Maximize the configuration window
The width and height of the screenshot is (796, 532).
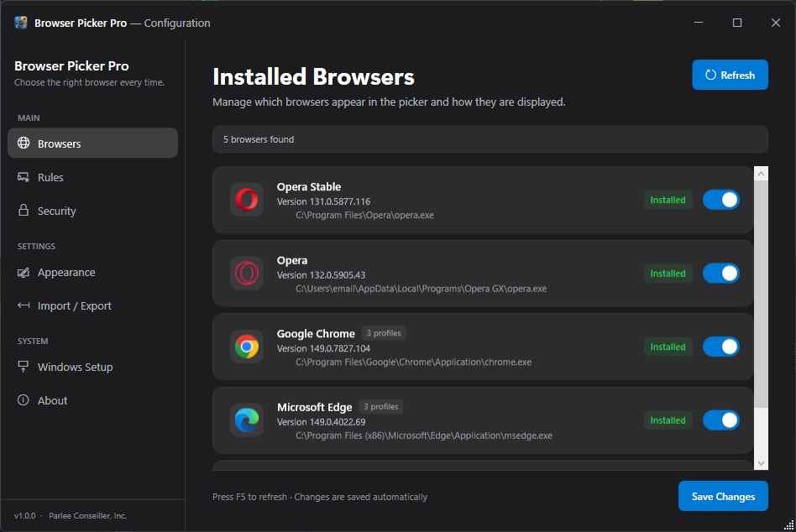pyautogui.click(x=737, y=23)
